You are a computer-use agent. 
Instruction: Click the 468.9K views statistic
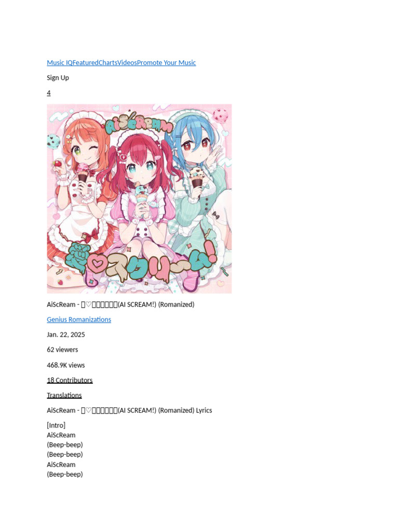tap(66, 365)
